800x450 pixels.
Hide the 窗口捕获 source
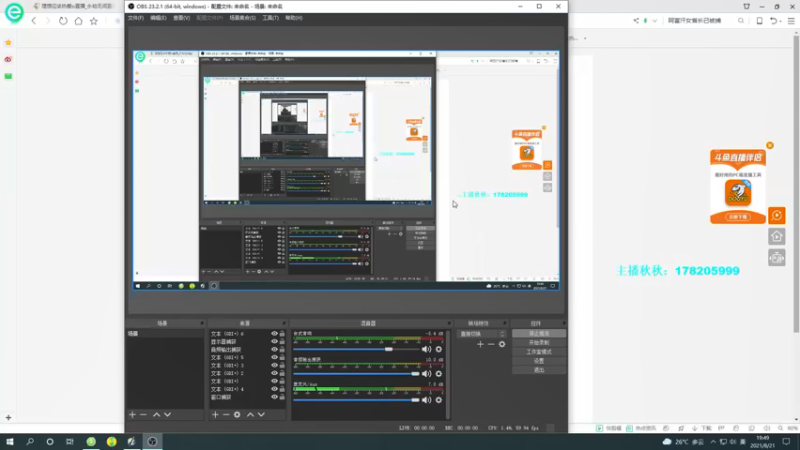pyautogui.click(x=274, y=397)
